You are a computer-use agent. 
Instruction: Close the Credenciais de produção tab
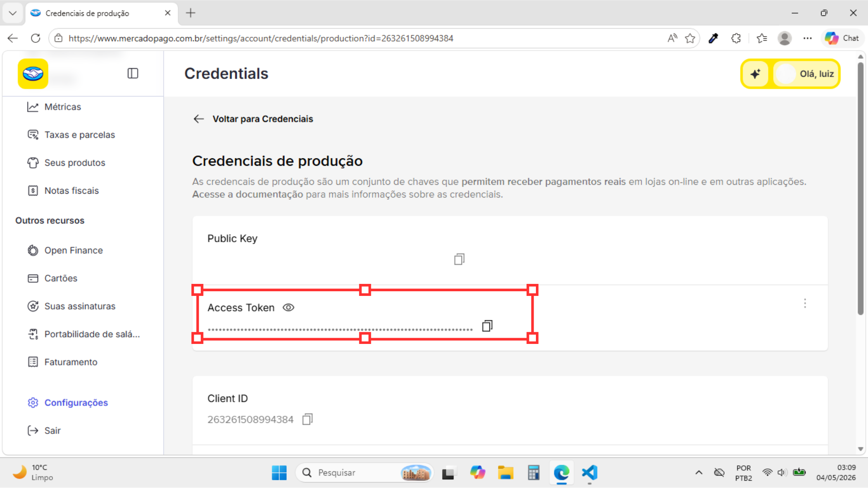[x=168, y=13]
